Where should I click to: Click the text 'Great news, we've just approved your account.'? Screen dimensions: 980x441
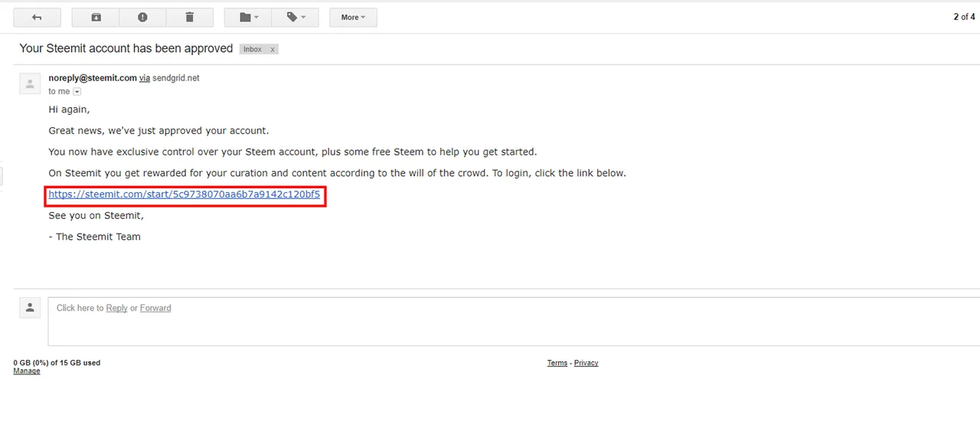[158, 131]
